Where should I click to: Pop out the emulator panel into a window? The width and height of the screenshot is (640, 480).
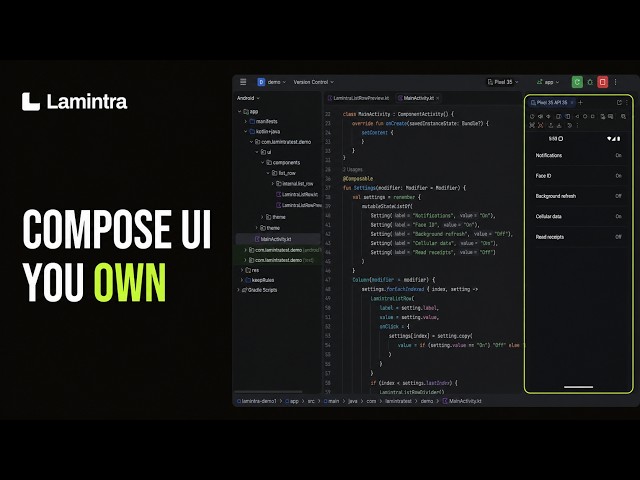tap(619, 102)
